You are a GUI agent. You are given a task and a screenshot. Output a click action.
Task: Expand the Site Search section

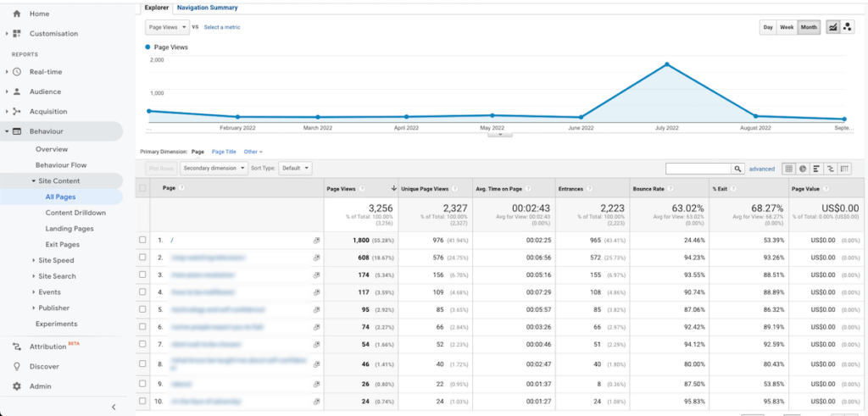pyautogui.click(x=33, y=276)
